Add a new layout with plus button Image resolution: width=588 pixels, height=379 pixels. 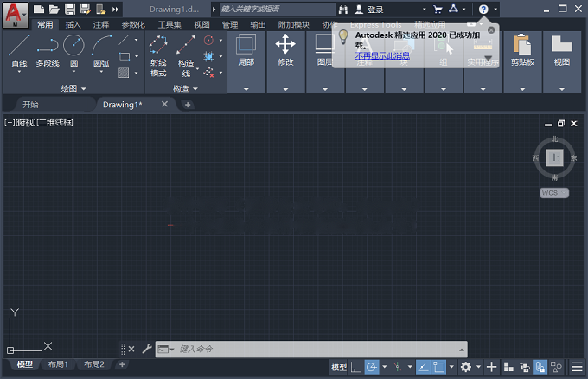click(x=122, y=364)
